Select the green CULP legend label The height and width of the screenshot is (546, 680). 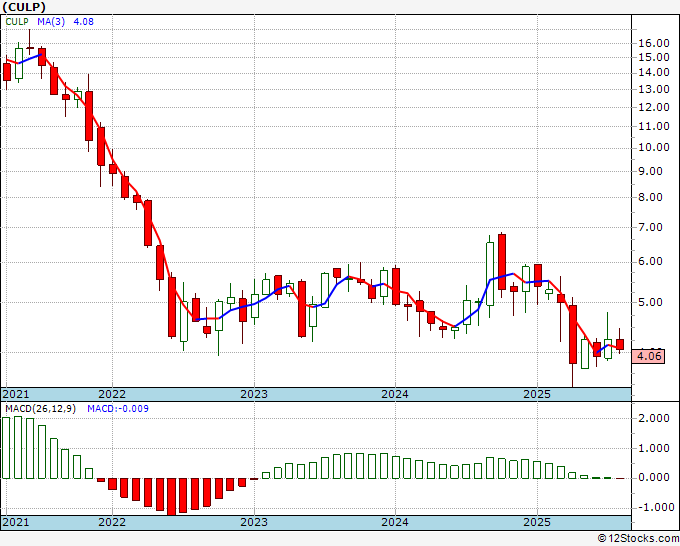(x=17, y=22)
